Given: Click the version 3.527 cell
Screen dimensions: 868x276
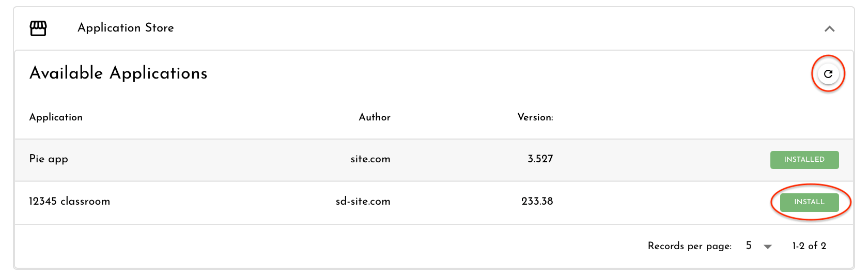Looking at the screenshot, I should point(540,159).
